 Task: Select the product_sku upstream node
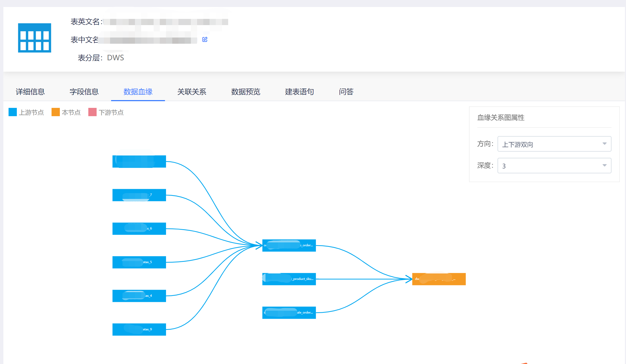[289, 279]
